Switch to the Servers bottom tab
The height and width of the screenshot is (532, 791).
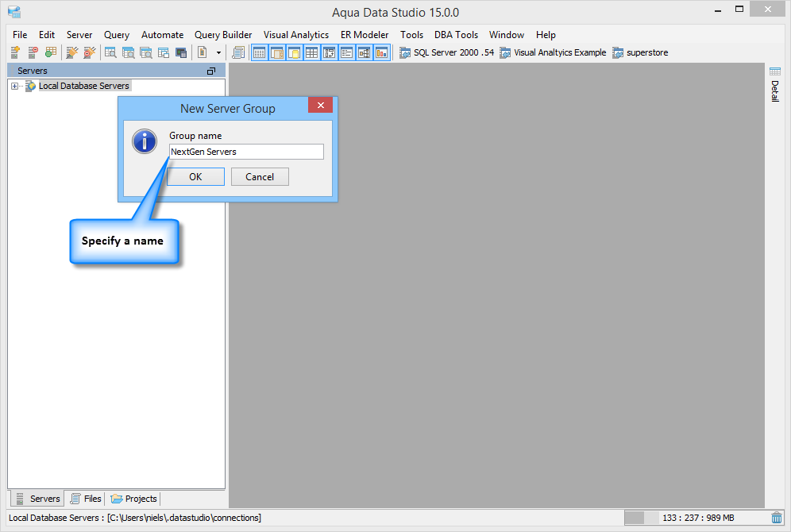coord(38,499)
